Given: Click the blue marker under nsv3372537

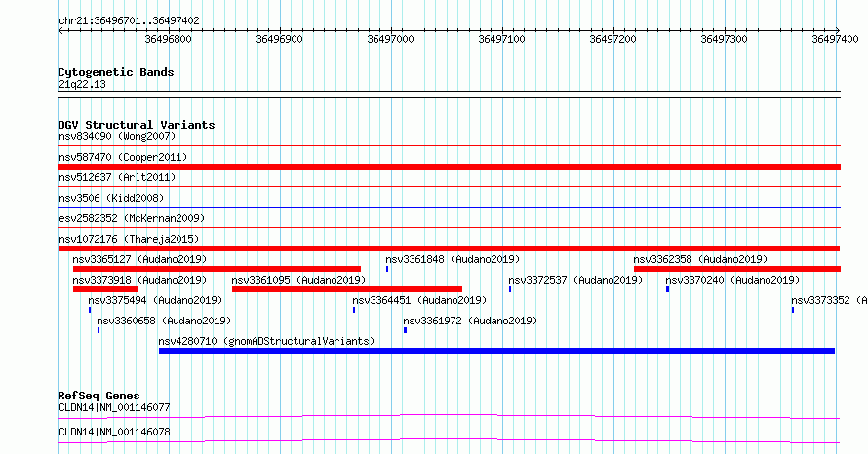Looking at the screenshot, I should coord(510,289).
